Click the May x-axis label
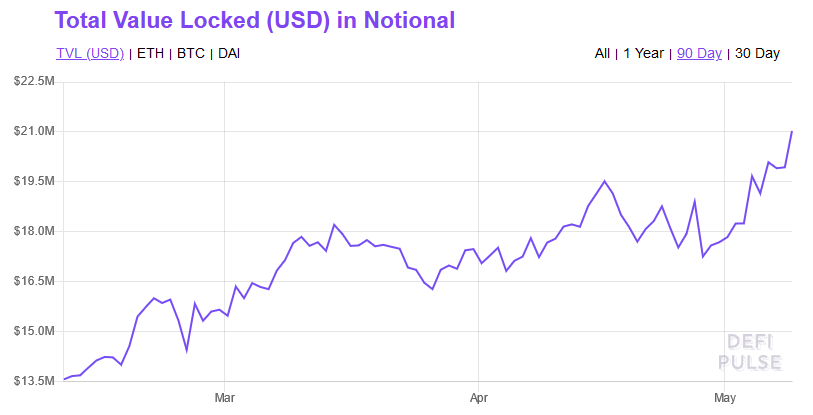813x415 pixels. coord(725,397)
